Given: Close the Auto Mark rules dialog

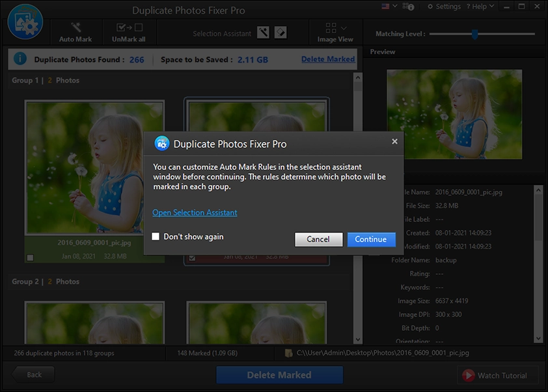Looking at the screenshot, I should coord(394,141).
